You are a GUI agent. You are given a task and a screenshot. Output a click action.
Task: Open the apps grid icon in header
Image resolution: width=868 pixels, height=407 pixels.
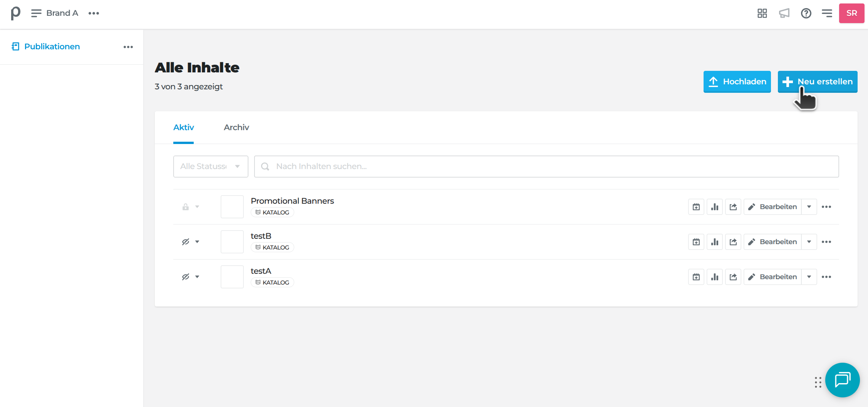pyautogui.click(x=762, y=13)
